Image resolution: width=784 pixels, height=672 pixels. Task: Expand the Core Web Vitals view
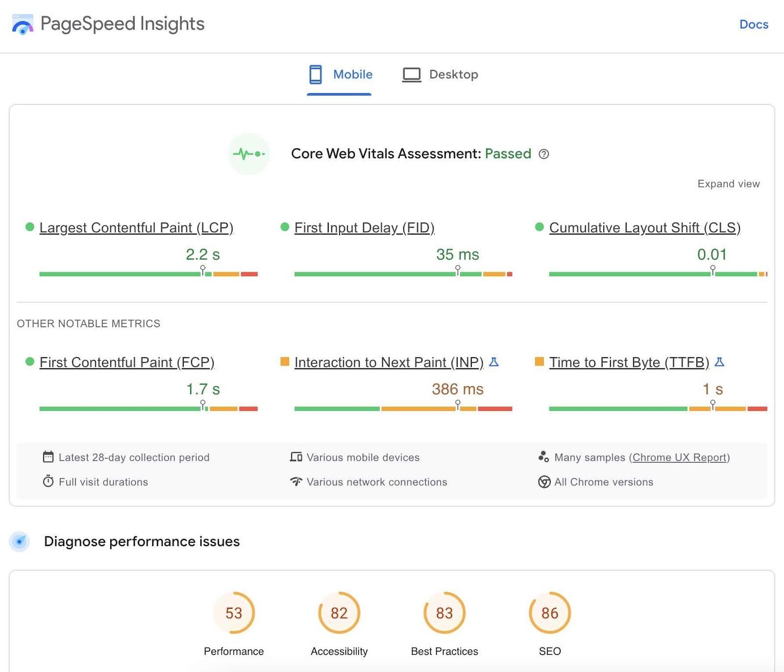coord(728,184)
